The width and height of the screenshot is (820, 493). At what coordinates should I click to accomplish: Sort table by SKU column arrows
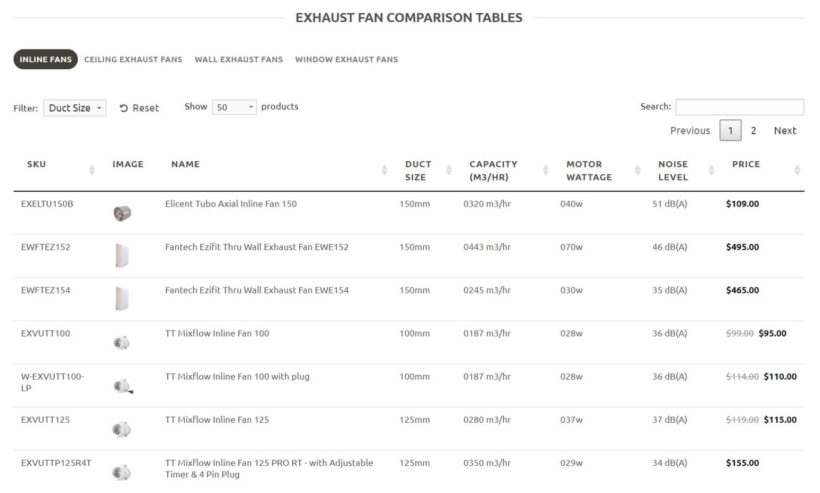click(92, 171)
